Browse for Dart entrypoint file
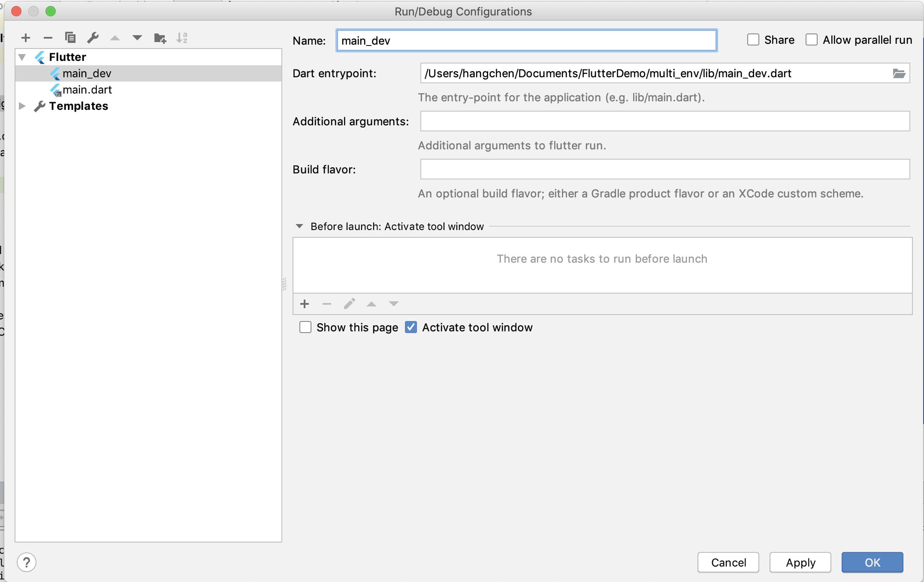This screenshot has height=582, width=924. point(899,73)
